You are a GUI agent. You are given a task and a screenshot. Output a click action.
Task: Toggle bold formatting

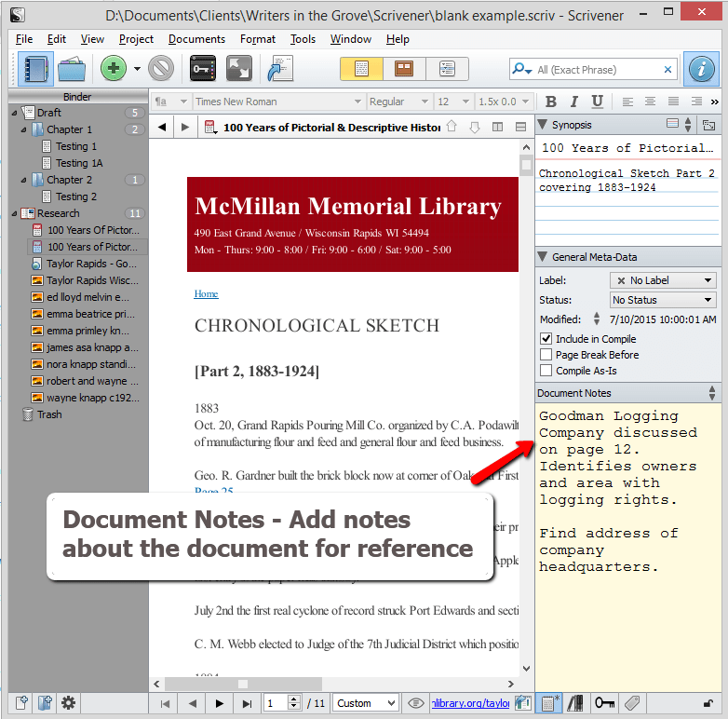coord(550,102)
